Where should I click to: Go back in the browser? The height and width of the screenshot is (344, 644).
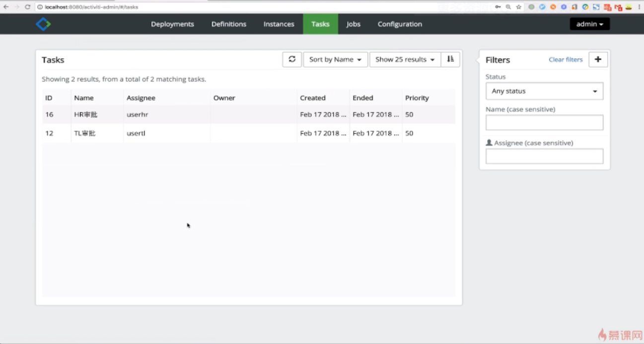click(6, 7)
